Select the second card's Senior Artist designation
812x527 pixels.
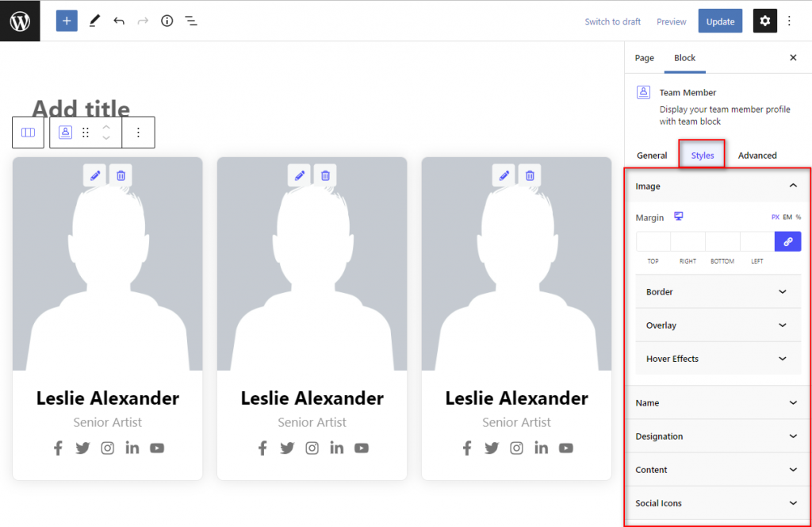(312, 422)
